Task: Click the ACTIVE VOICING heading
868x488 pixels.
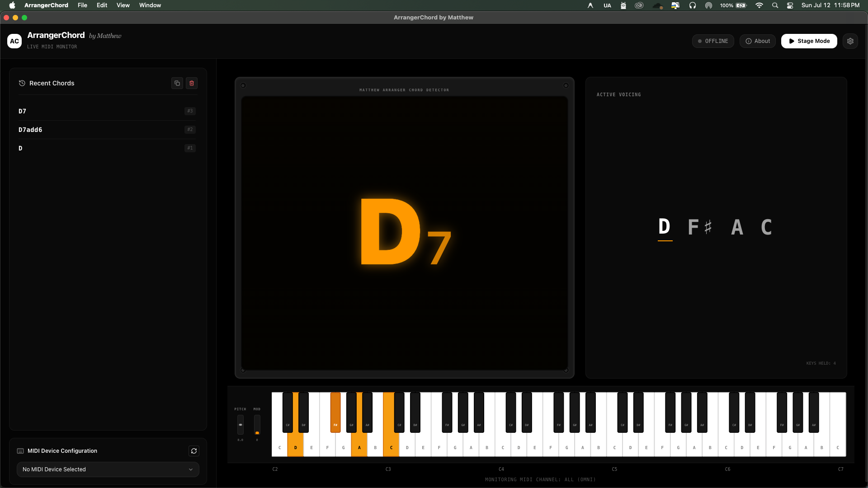Action: [618, 95]
